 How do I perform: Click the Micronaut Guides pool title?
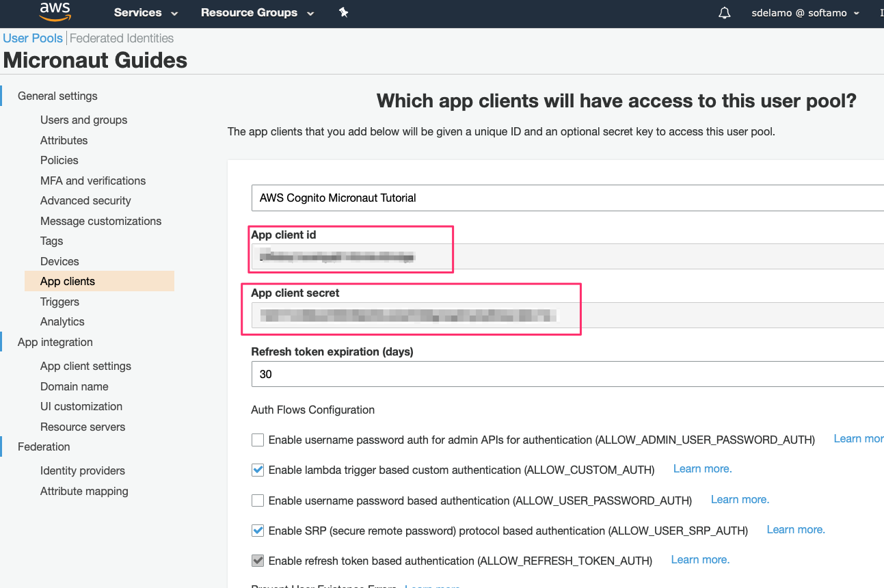(95, 60)
